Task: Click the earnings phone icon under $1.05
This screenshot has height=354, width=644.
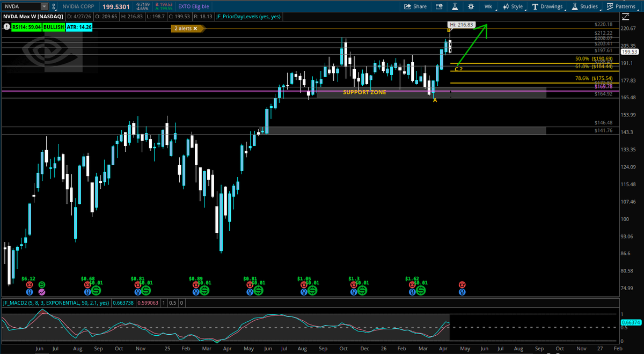Action: click(303, 286)
